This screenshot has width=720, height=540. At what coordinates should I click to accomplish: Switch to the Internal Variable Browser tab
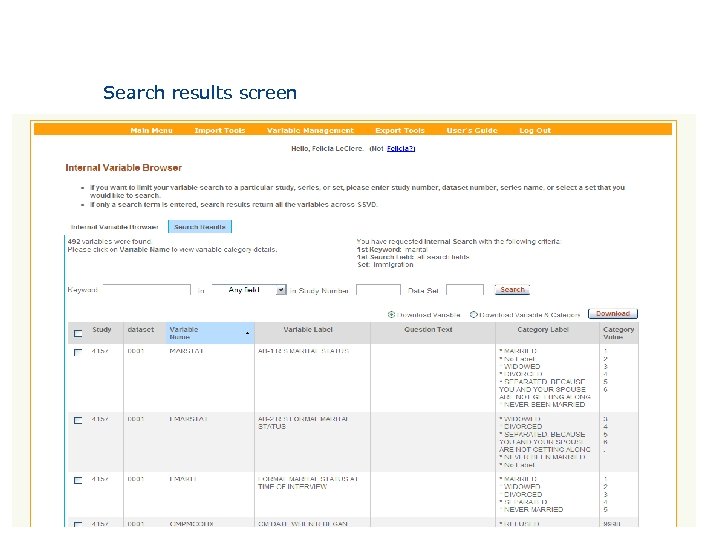click(x=114, y=227)
